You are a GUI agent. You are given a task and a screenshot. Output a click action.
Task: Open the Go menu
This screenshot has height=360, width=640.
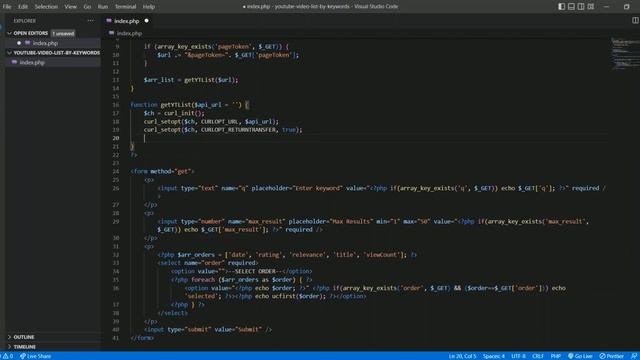pos(87,7)
